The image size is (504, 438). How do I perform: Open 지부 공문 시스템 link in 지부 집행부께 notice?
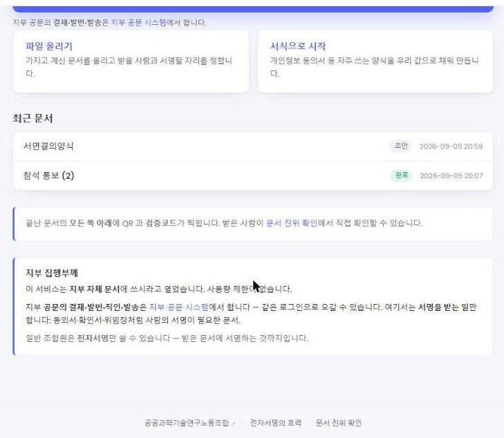point(179,307)
